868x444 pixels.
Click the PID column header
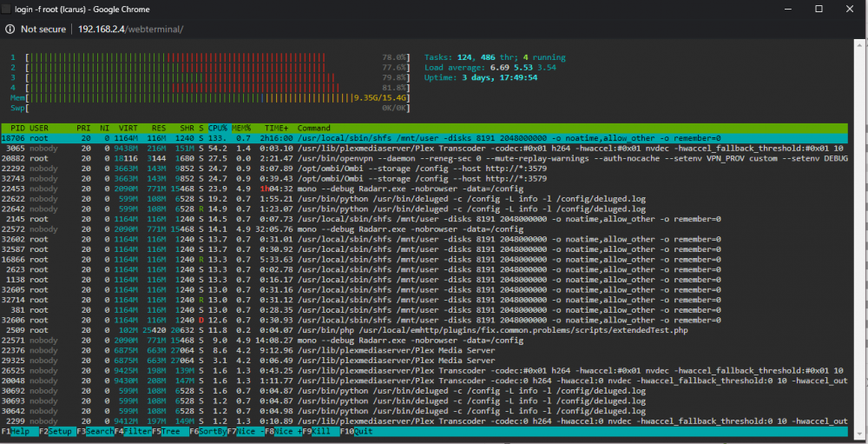click(x=16, y=128)
